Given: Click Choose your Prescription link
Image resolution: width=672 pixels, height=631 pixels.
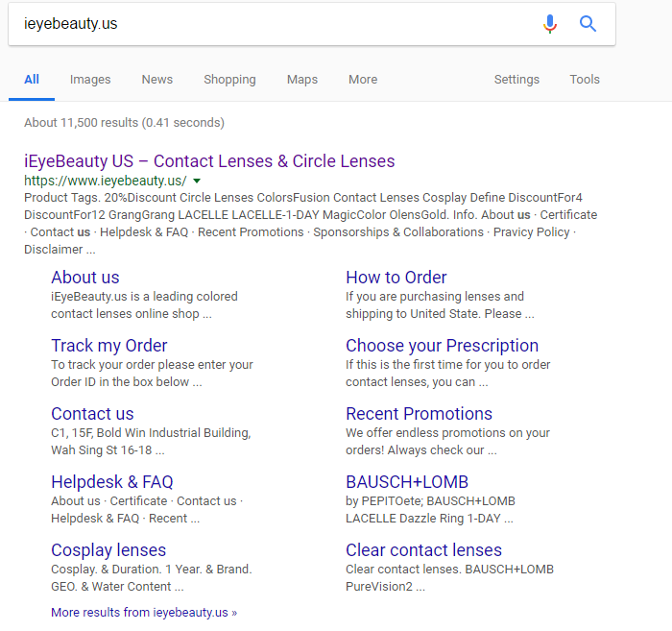Looking at the screenshot, I should click(x=442, y=346).
